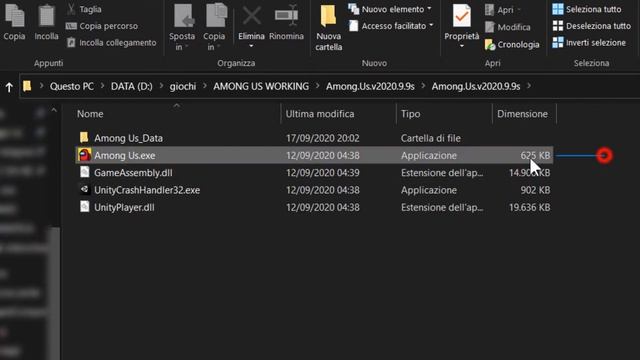The image size is (640, 360).
Task: Click the Proprietà checkmark icon
Action: pos(462,16)
